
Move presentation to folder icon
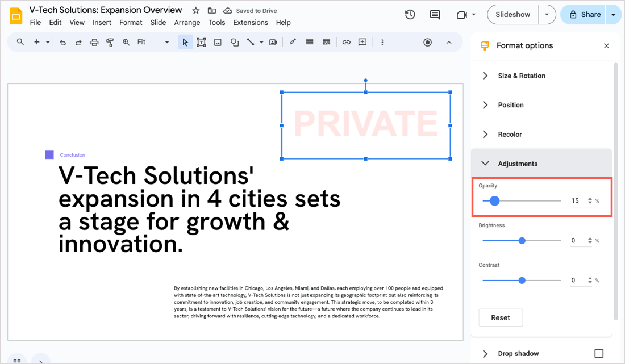[212, 11]
